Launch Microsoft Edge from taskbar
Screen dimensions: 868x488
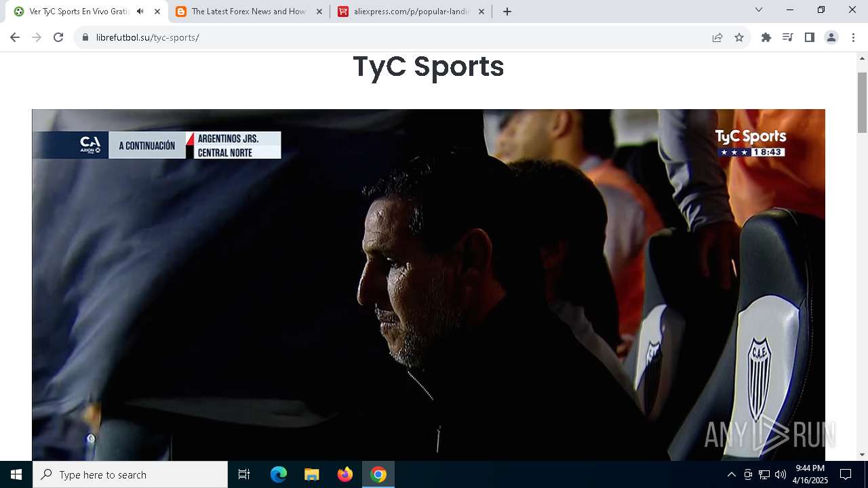(x=279, y=474)
